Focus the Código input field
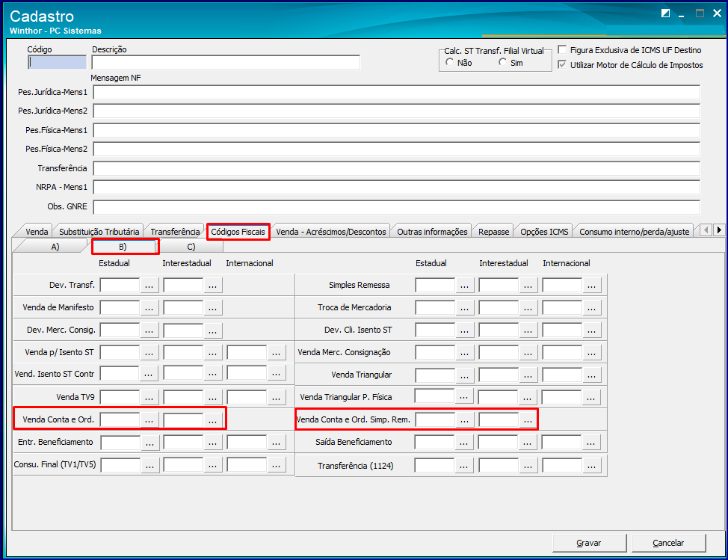Image resolution: width=728 pixels, height=560 pixels. pyautogui.click(x=58, y=62)
